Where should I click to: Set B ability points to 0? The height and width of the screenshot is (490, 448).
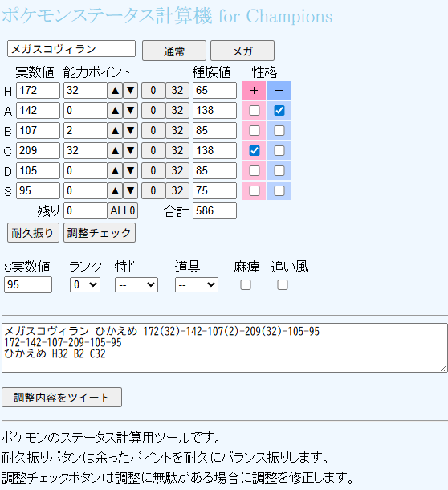(x=153, y=130)
